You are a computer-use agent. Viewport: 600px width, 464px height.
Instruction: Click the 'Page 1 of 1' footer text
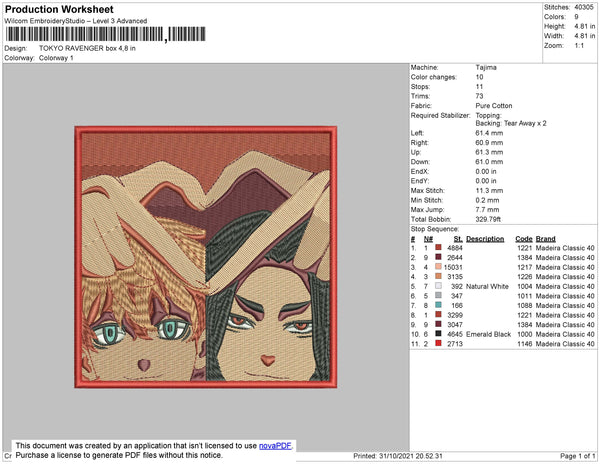pos(577,456)
